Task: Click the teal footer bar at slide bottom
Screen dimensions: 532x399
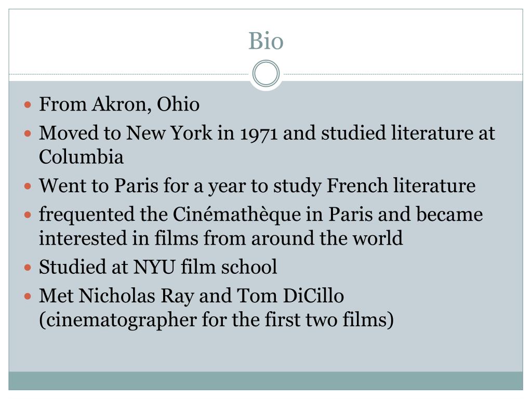Action: [265, 381]
